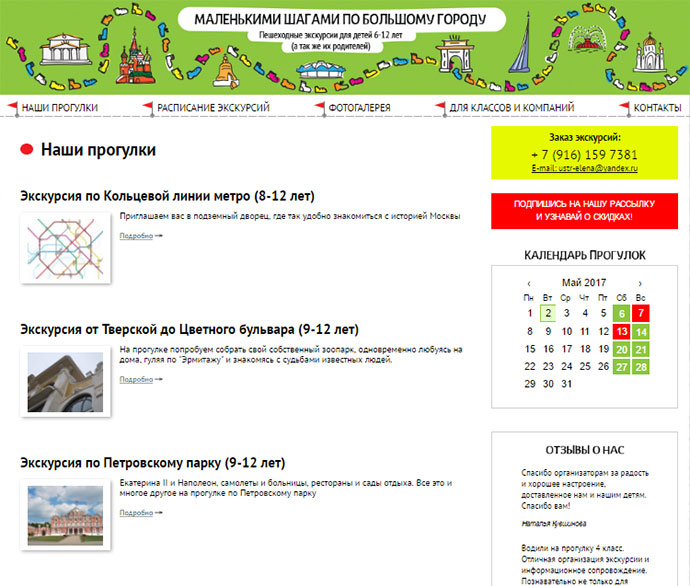Click the Отзывы о нас heading
Viewport: 690px width, 586px height.
pos(584,450)
